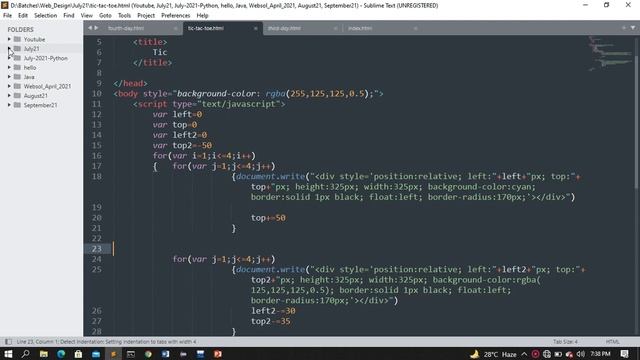Show hidden system tray icons
640x360 pixels.
pyautogui.click(x=524, y=354)
